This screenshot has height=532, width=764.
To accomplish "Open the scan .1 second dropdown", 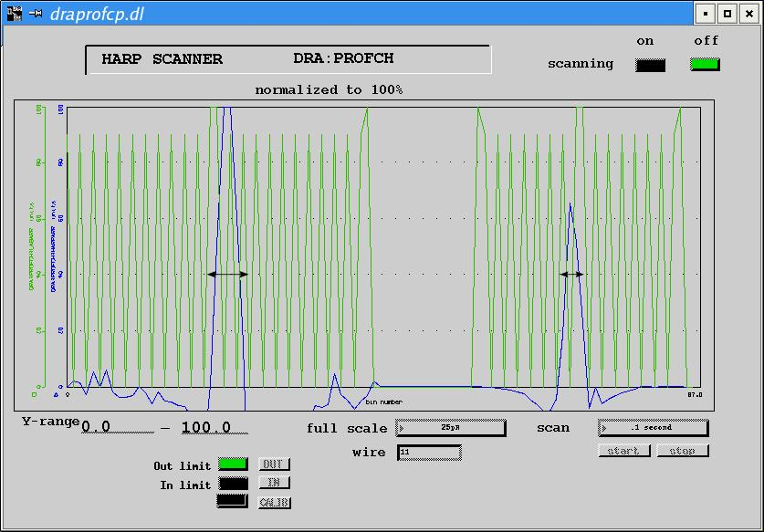I will tap(653, 428).
